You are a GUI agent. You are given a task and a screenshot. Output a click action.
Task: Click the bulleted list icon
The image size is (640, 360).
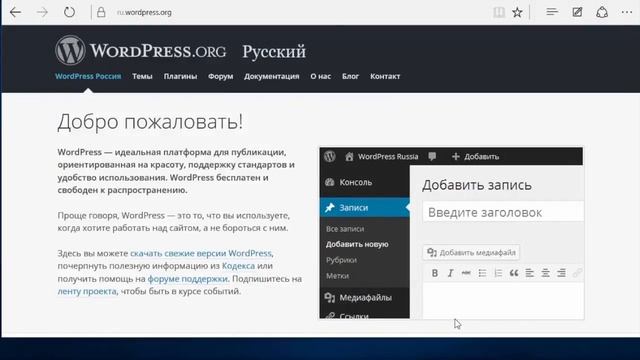(x=482, y=273)
